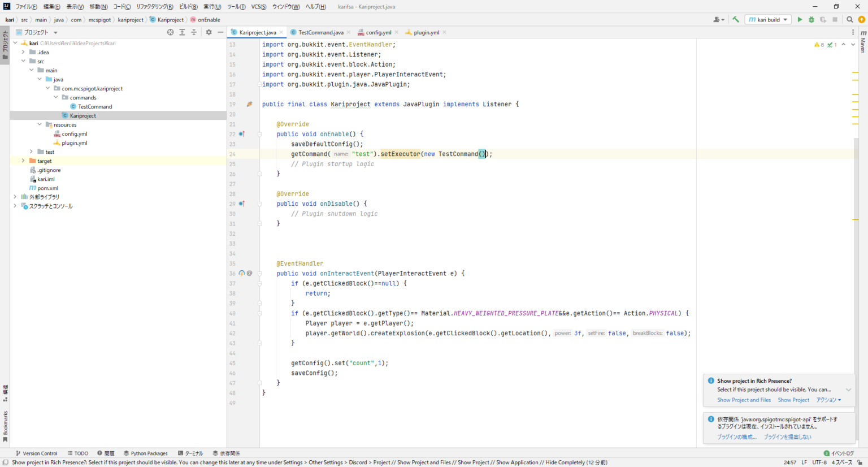
Task: Open the VCS menu
Action: 259,7
